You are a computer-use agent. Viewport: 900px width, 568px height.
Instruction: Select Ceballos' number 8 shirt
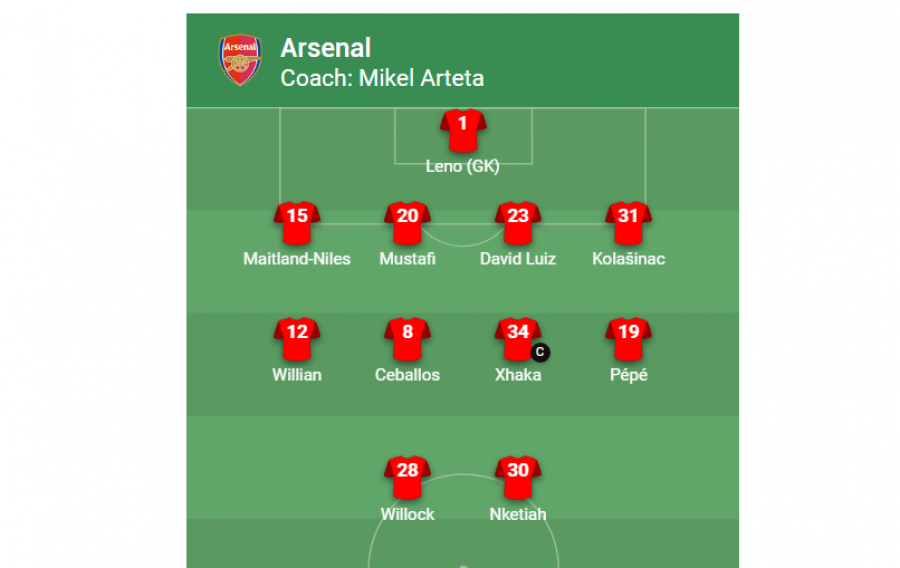click(x=408, y=339)
